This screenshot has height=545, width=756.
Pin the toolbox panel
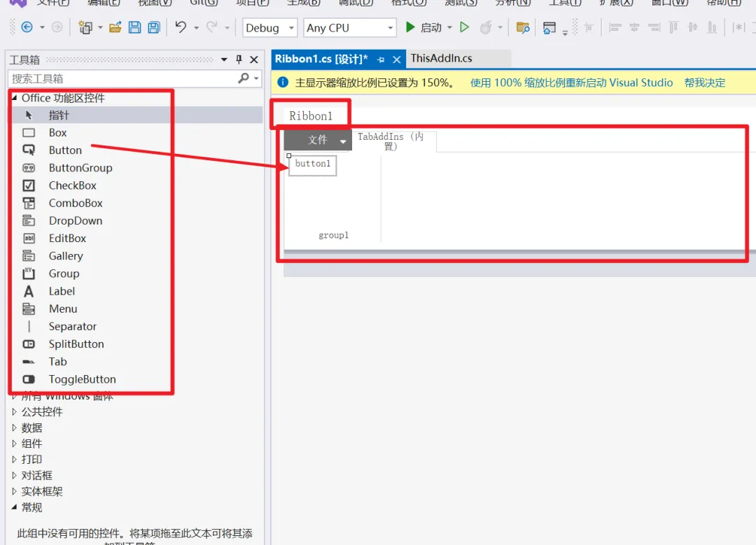click(x=239, y=59)
